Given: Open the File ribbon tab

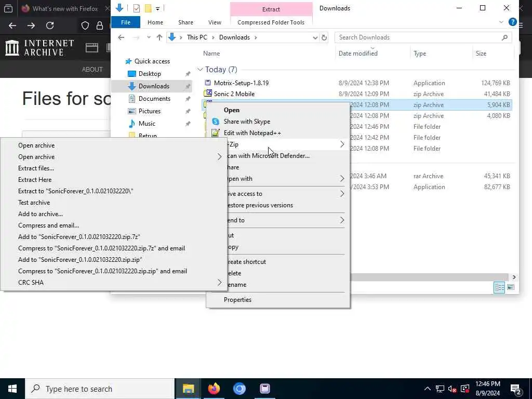Looking at the screenshot, I should tap(126, 22).
